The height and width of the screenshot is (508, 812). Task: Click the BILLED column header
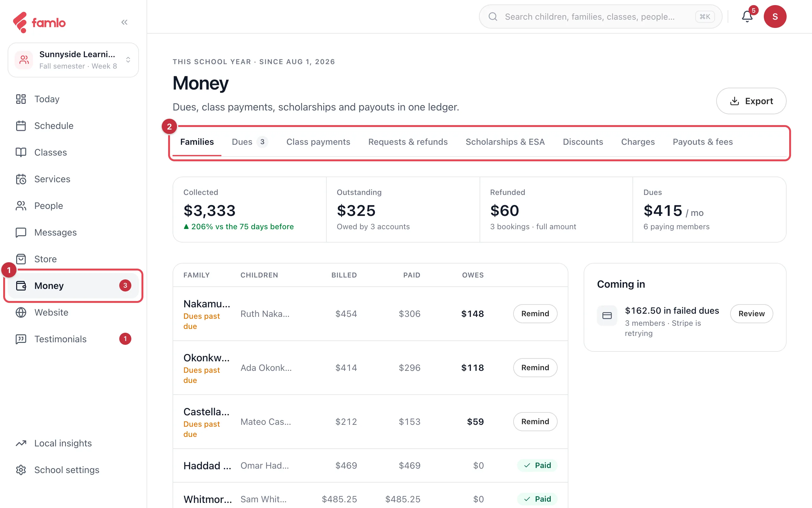pyautogui.click(x=344, y=275)
